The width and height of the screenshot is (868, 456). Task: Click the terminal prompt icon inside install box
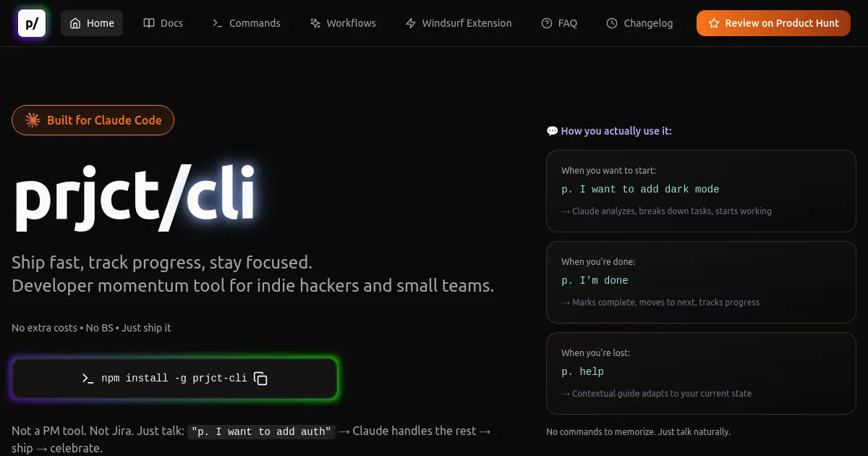click(88, 378)
